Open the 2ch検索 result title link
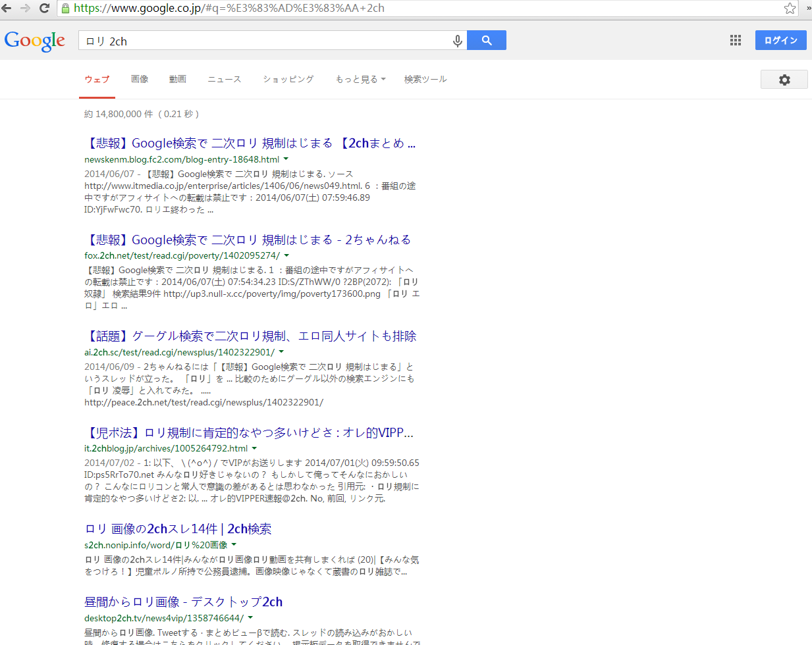This screenshot has width=812, height=645. point(178,529)
